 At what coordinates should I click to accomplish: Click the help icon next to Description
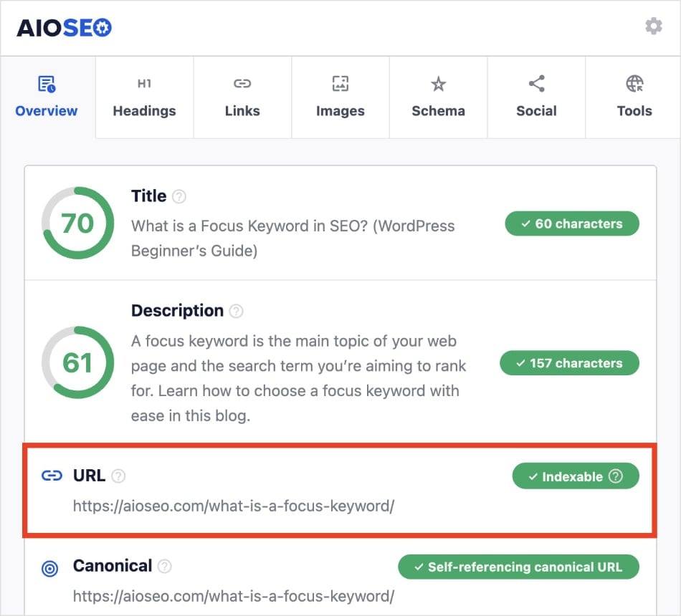pyautogui.click(x=236, y=311)
